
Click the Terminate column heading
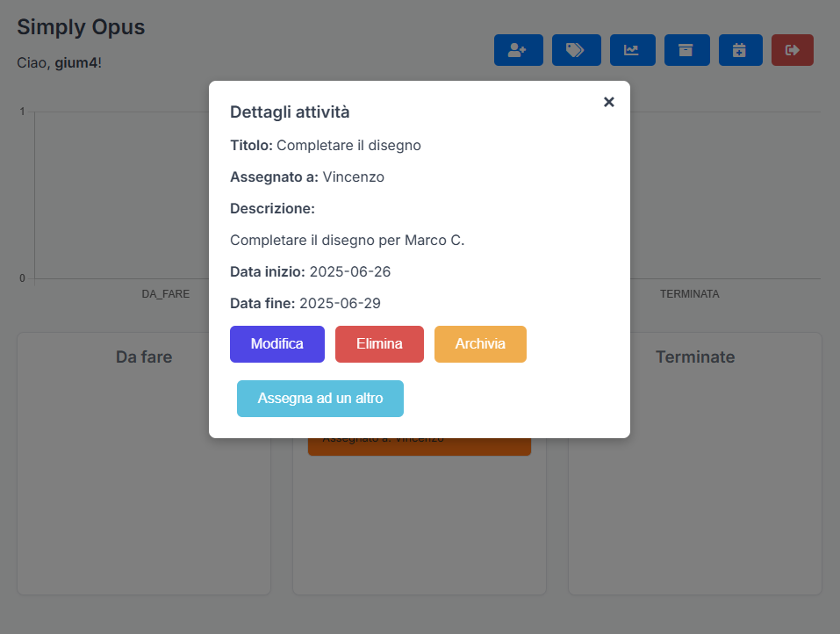pos(695,357)
